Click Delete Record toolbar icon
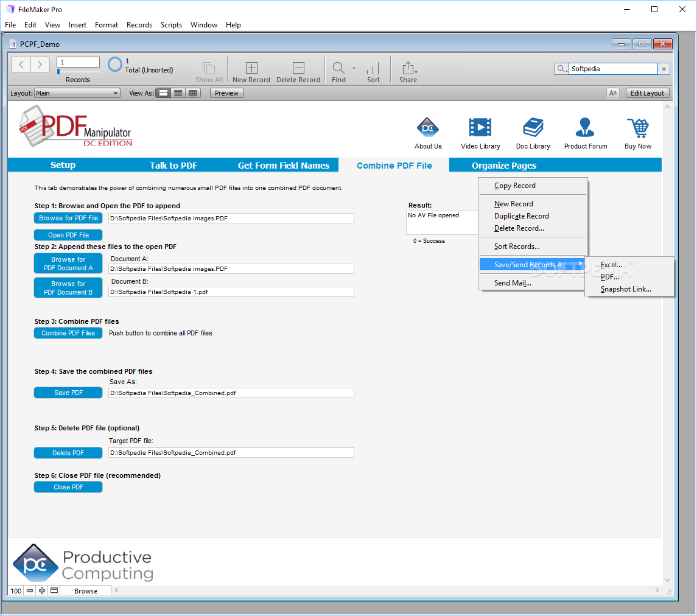Screen dimensions: 697x616 [298, 68]
